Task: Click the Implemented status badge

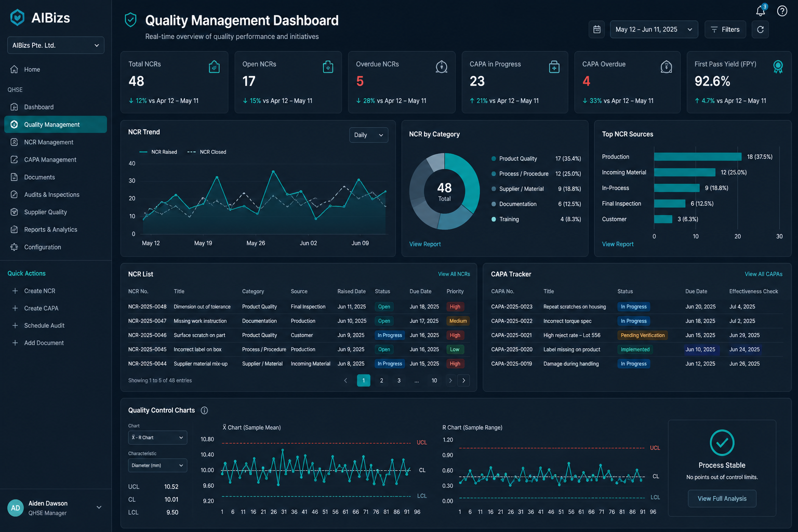Action: coord(635,350)
